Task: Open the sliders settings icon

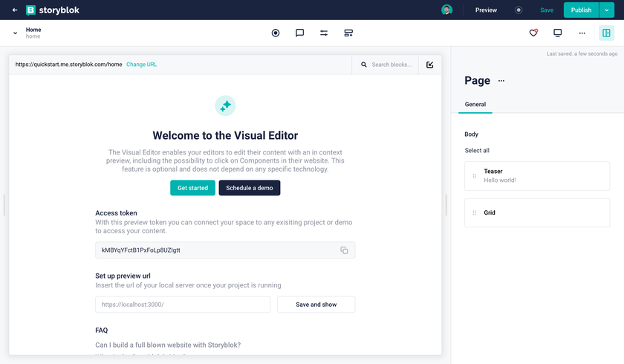Action: click(324, 33)
